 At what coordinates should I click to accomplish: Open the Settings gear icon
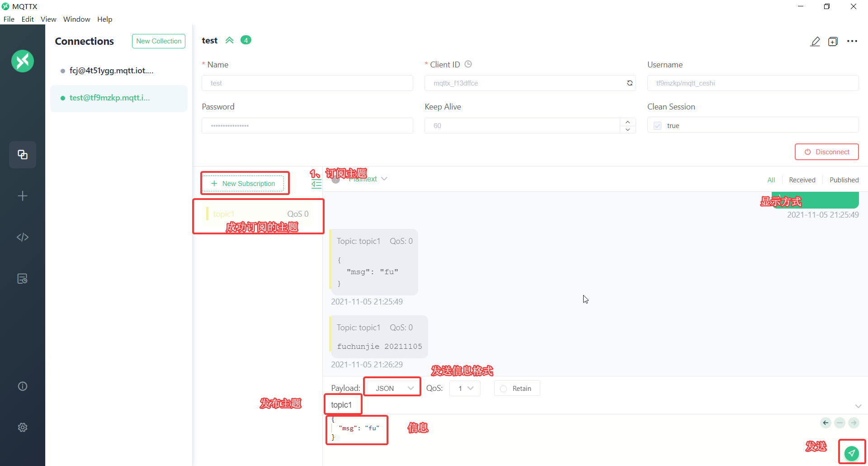pyautogui.click(x=23, y=428)
